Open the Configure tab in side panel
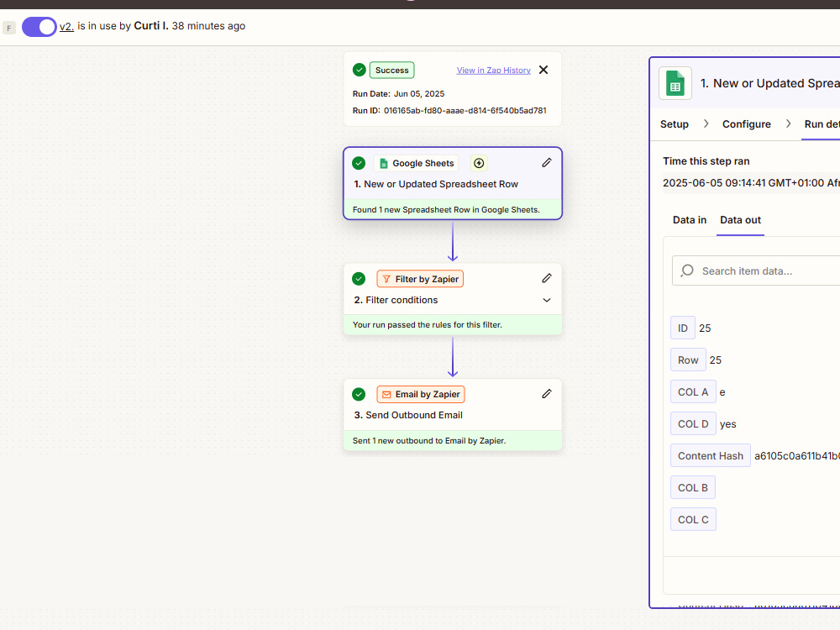This screenshot has height=630, width=840. [x=746, y=124]
